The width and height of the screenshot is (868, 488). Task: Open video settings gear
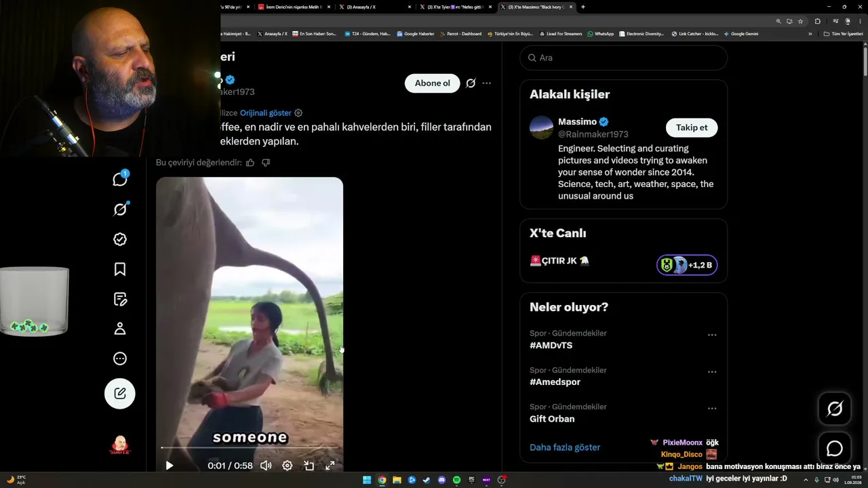pyautogui.click(x=288, y=466)
